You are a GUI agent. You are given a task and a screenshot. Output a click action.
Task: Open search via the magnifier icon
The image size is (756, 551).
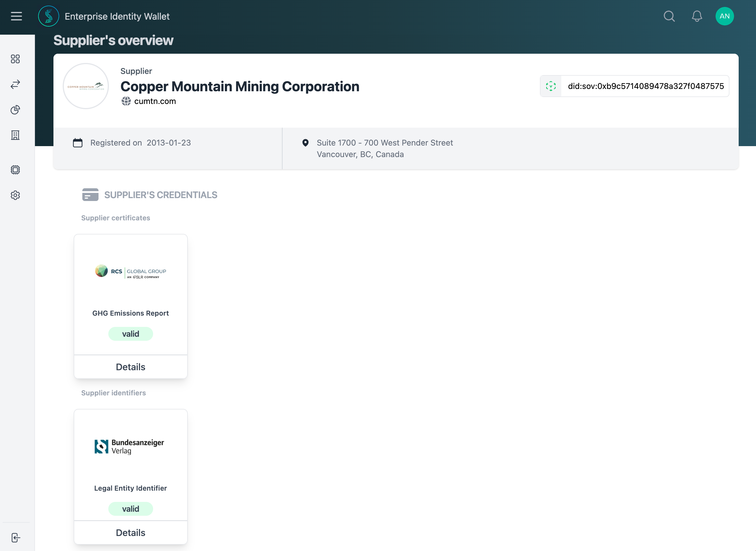pos(669,16)
